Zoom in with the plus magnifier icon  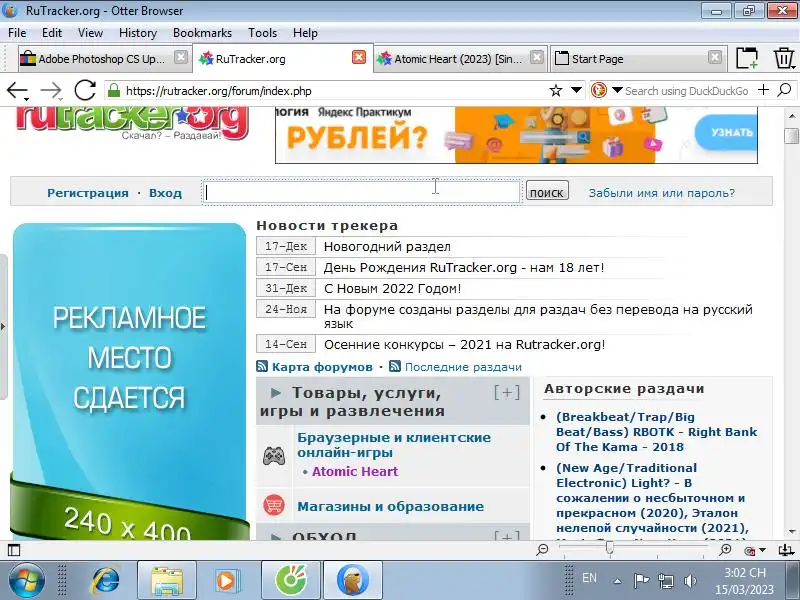pos(725,549)
